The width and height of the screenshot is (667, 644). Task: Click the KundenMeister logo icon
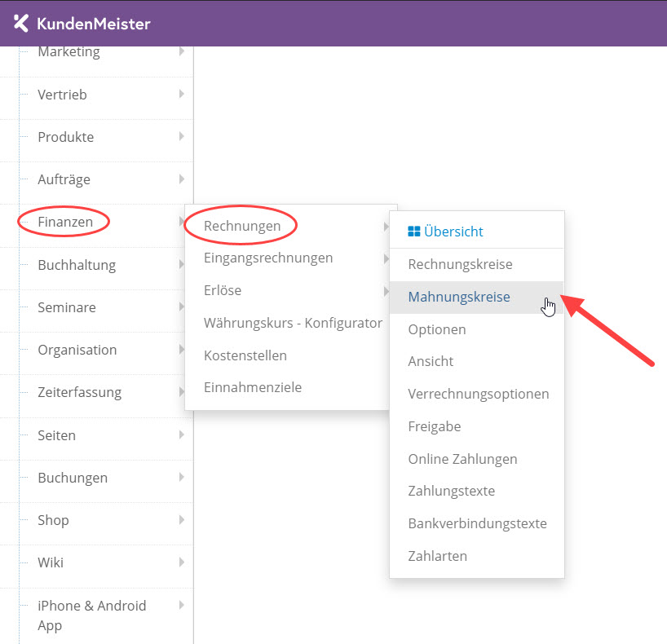(21, 24)
